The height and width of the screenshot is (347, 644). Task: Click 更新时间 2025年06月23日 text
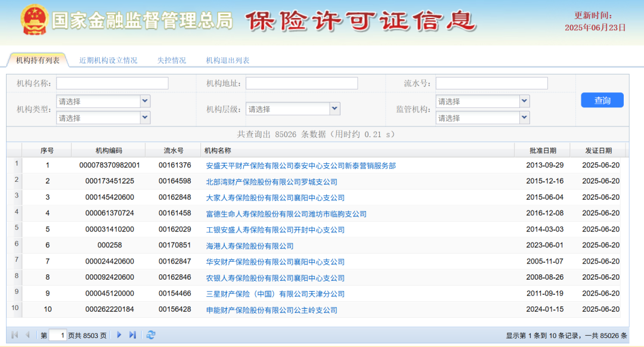pyautogui.click(x=595, y=22)
